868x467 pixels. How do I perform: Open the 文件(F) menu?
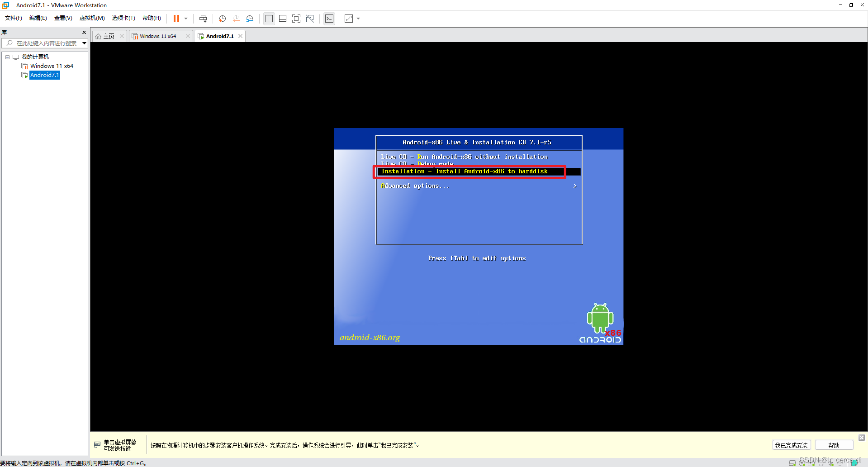pyautogui.click(x=14, y=18)
